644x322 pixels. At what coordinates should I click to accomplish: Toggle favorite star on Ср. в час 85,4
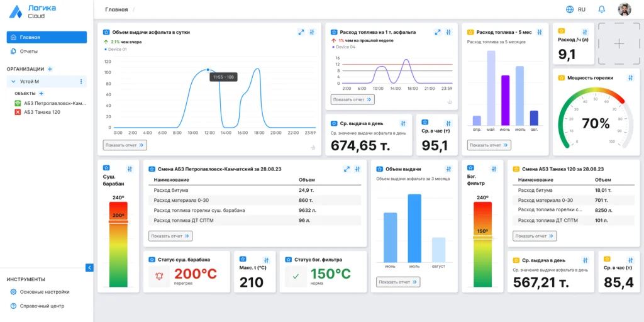pos(607,258)
